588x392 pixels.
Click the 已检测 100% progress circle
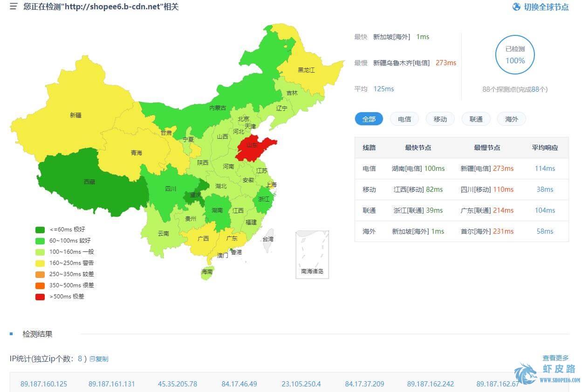tap(515, 55)
